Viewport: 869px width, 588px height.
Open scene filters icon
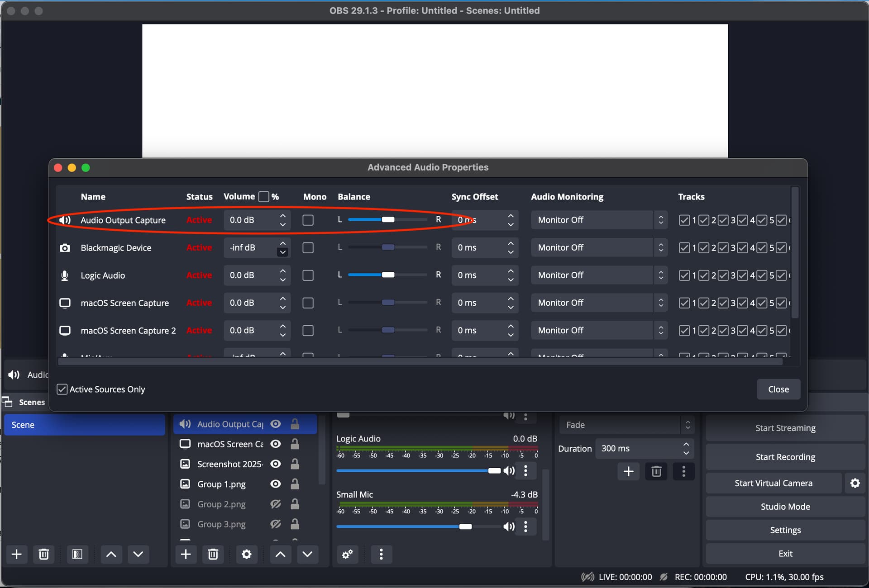tap(77, 554)
